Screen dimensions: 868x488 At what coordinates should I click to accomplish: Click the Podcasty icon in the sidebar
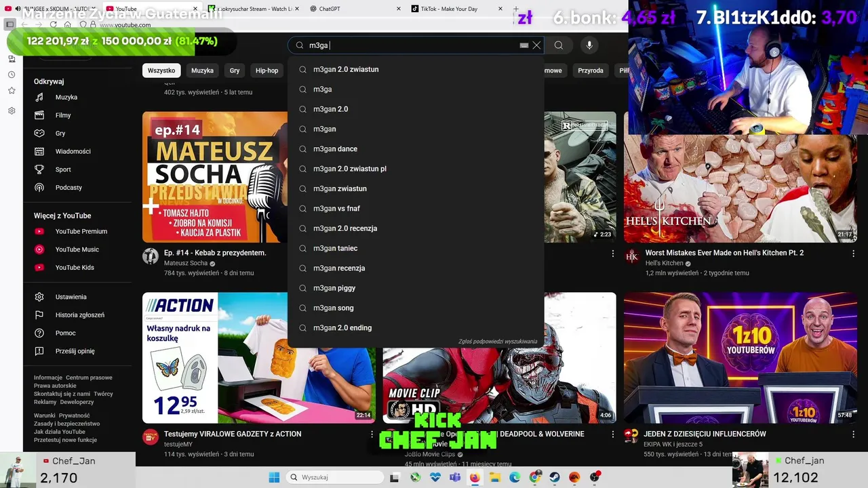[x=39, y=188]
